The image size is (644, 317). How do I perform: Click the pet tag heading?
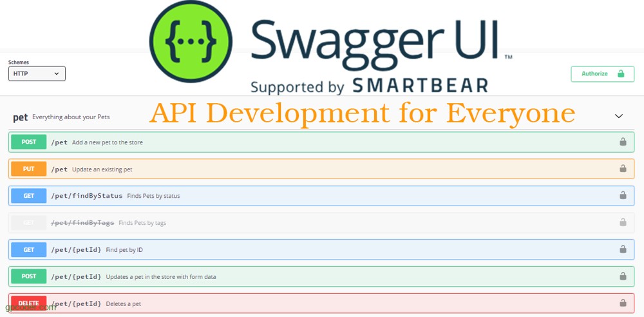click(x=21, y=118)
